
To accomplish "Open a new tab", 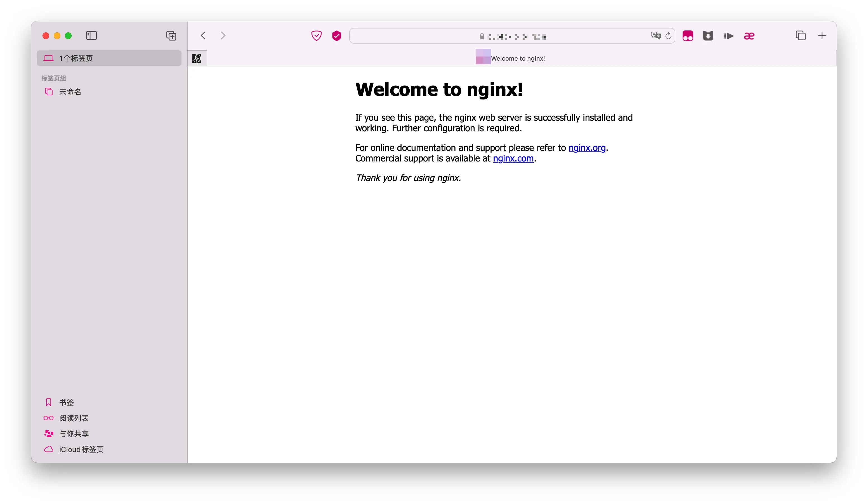I will [x=822, y=35].
